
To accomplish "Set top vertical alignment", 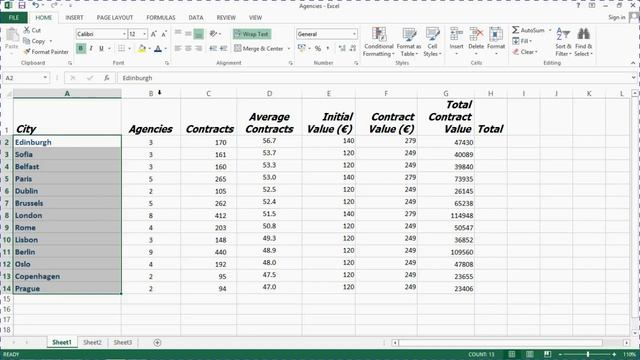I will (178, 34).
